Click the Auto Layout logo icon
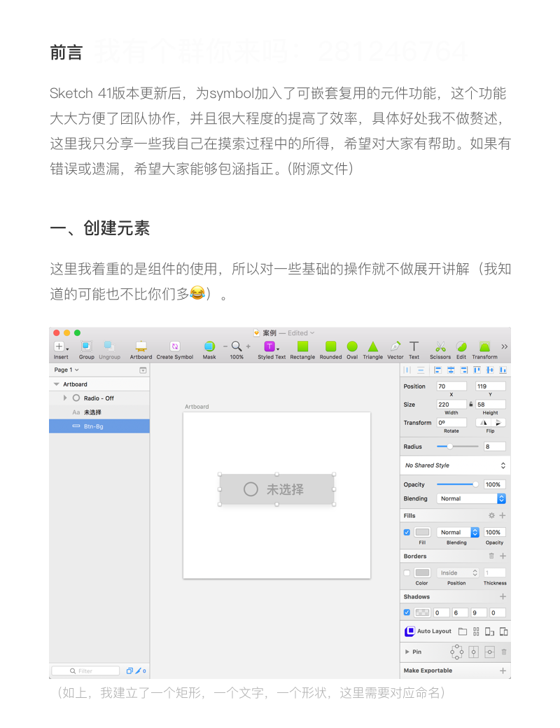 [409, 631]
